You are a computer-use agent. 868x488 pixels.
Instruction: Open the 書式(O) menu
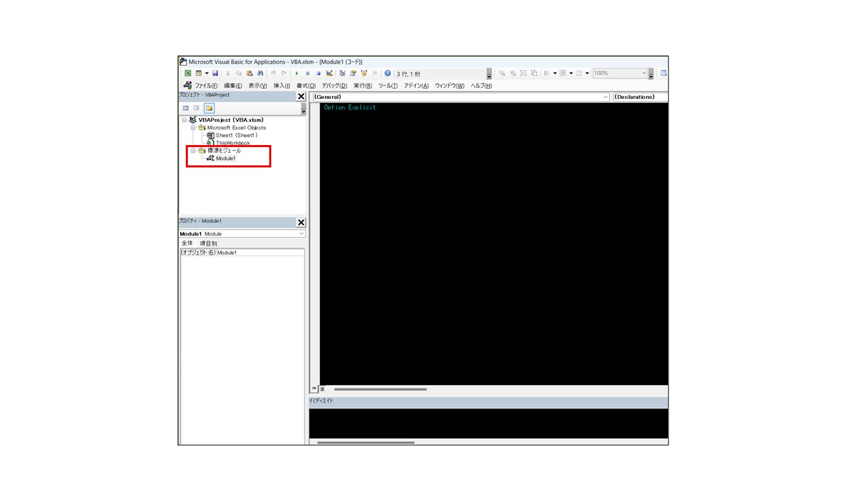(x=306, y=85)
